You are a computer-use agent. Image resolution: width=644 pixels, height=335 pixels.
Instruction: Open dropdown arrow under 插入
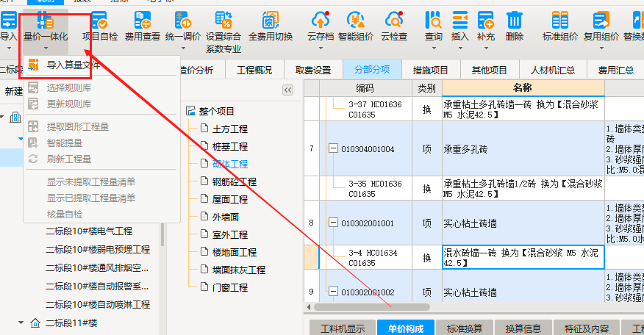pos(460,48)
